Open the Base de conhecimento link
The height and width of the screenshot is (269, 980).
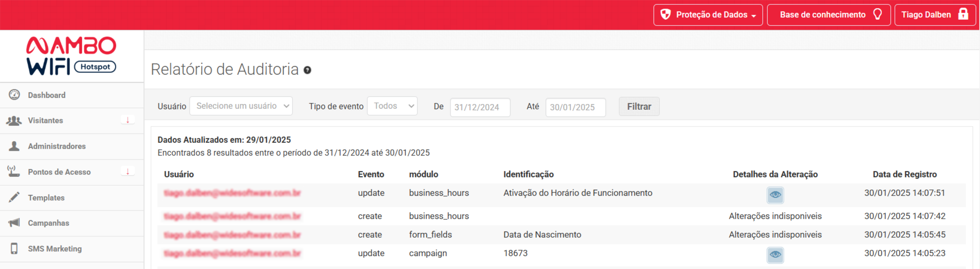[828, 15]
